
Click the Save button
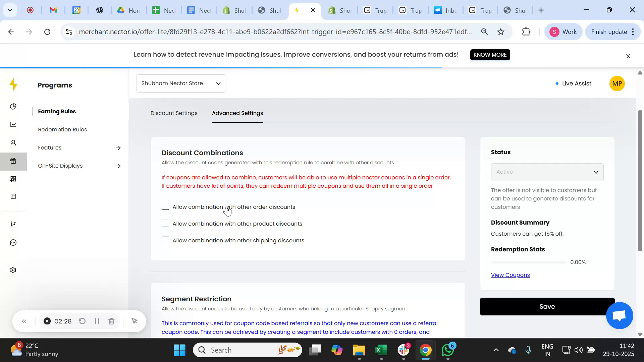tap(547, 306)
